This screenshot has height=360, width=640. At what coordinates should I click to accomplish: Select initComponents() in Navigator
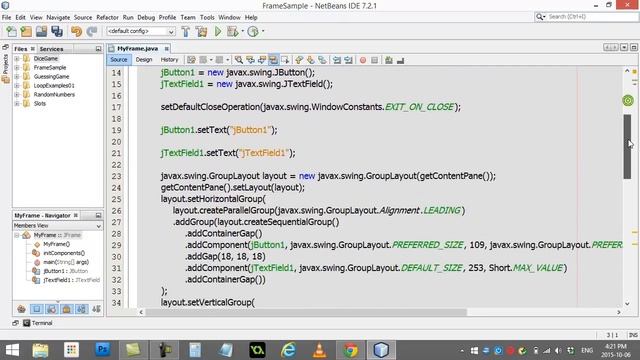[64, 253]
